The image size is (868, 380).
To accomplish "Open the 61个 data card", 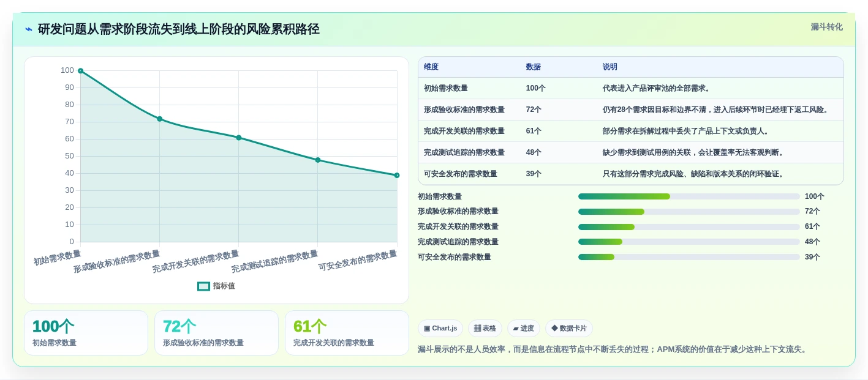I will point(347,333).
